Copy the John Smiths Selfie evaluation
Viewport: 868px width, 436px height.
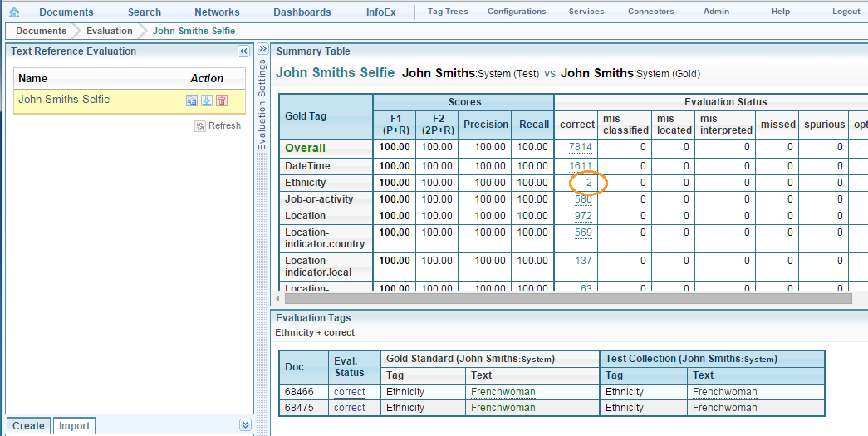coord(192,100)
